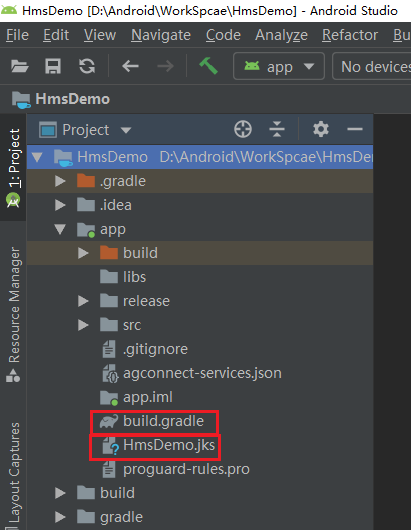Click the Gradle elephant icon of build.gradle
Image resolution: width=411 pixels, height=530 pixels.
click(x=108, y=421)
